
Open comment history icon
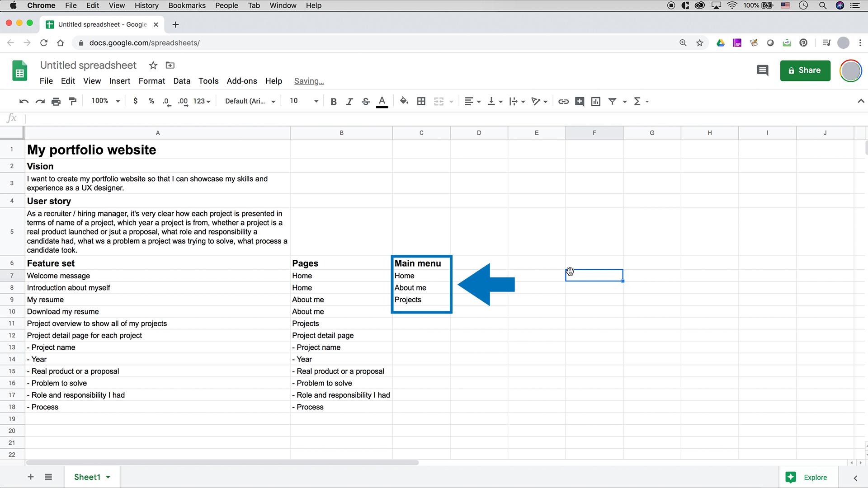pos(763,70)
